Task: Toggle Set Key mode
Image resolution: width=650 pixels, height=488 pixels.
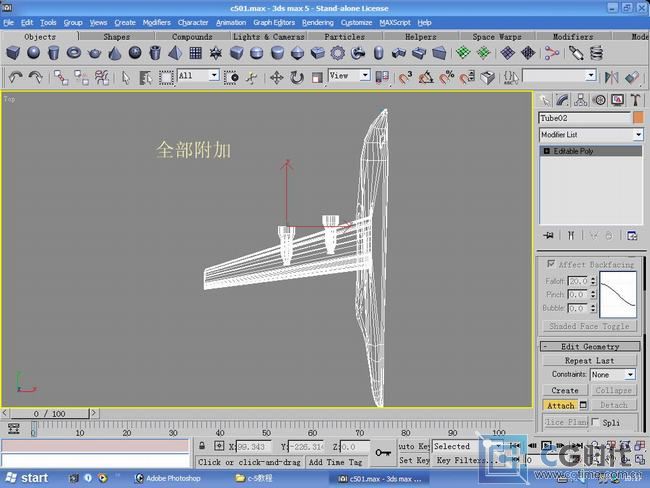Action: (x=414, y=460)
